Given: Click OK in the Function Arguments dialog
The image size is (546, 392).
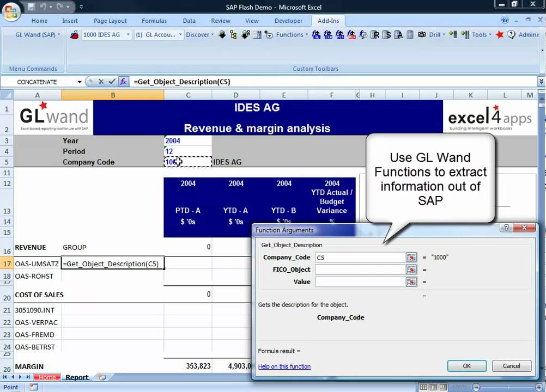Looking at the screenshot, I should 466,366.
